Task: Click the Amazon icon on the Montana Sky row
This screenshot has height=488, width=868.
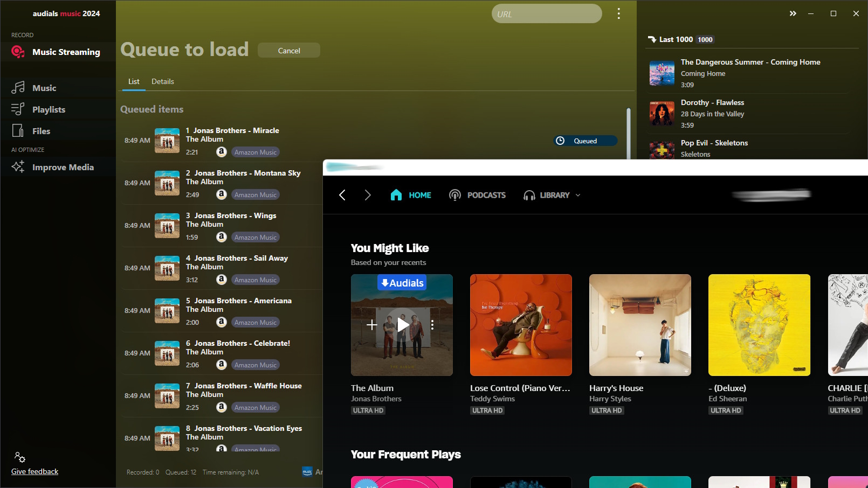Action: pos(221,194)
